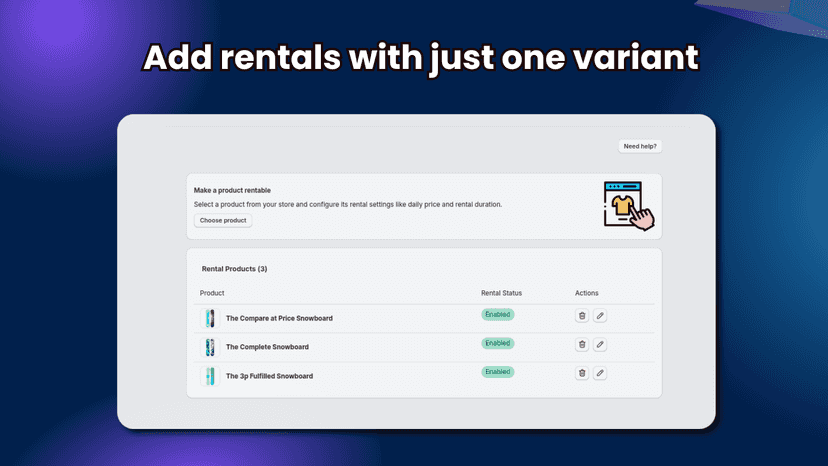Delete The 3p Fulfilled Snowboard rental
The image size is (828, 466).
(x=582, y=373)
